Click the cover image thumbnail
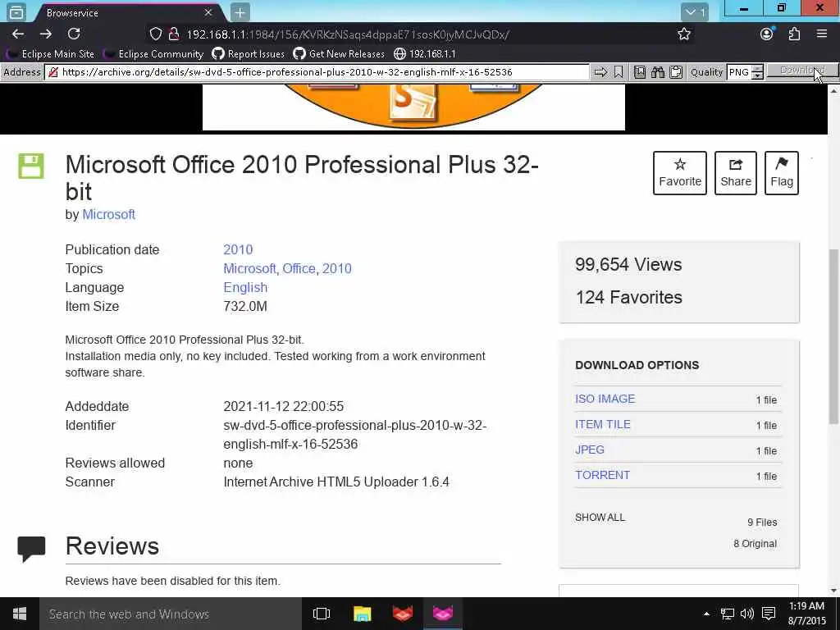This screenshot has height=630, width=840. click(413, 107)
